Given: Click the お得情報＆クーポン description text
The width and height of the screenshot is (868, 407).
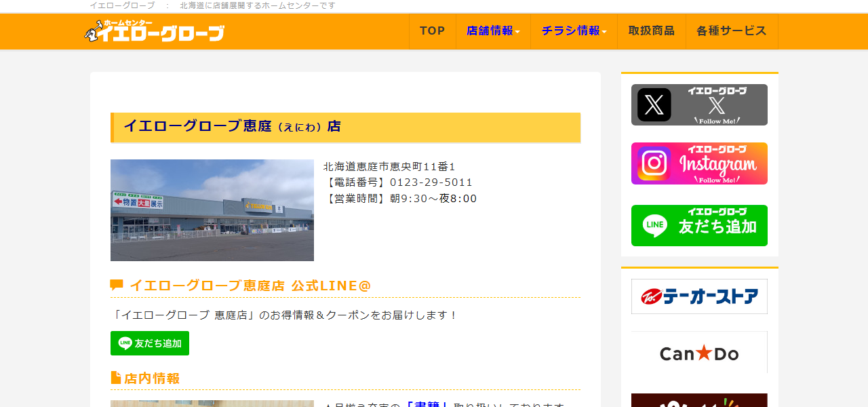Looking at the screenshot, I should pyautogui.click(x=285, y=315).
